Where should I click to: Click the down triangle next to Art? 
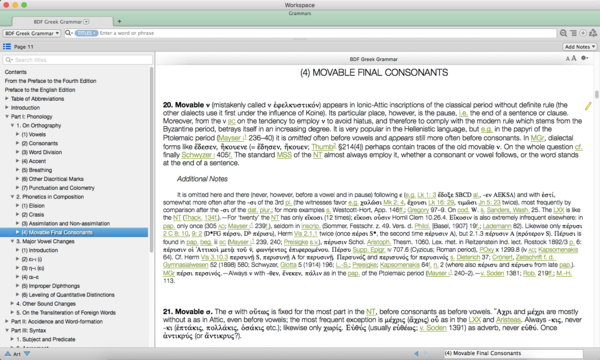27,353
